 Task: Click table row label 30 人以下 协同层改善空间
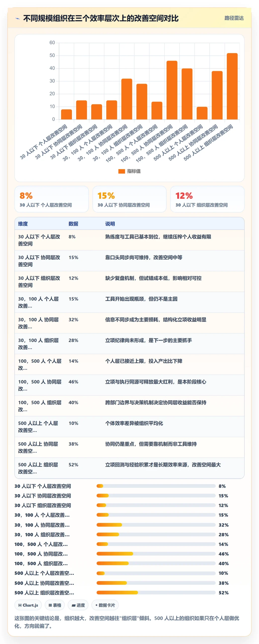(x=39, y=261)
